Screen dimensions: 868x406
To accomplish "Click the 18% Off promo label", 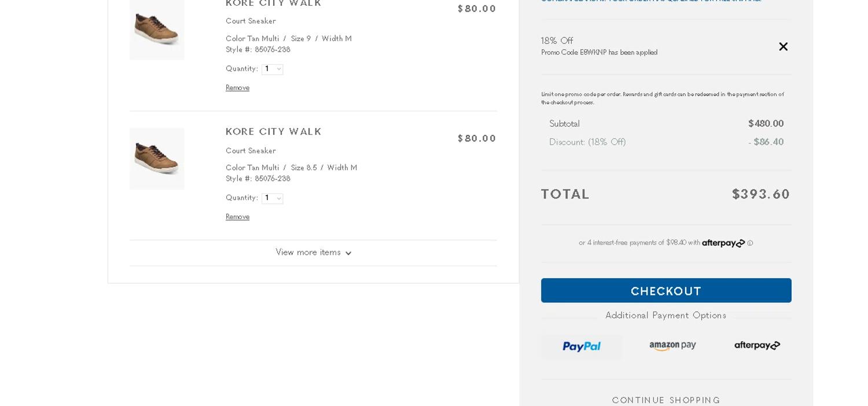I will pyautogui.click(x=557, y=41).
